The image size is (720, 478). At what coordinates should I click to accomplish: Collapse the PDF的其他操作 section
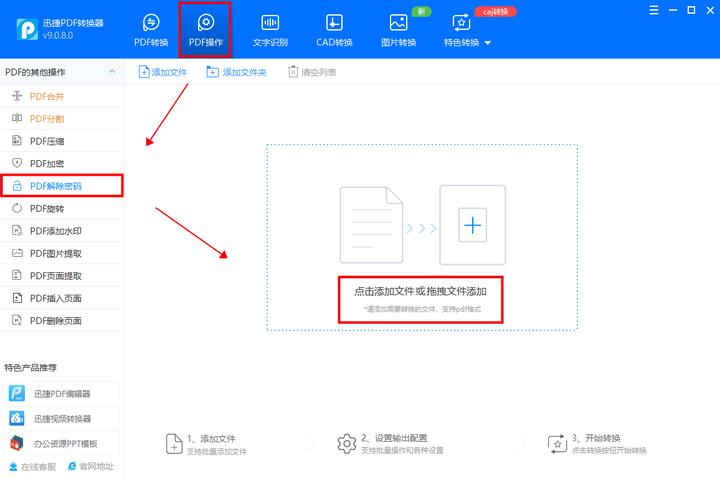coord(112,72)
